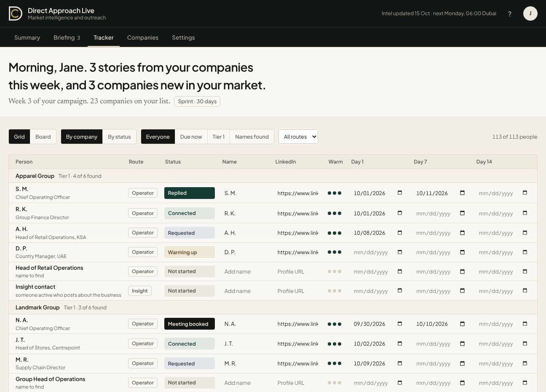The image size is (546, 392).
Task: Open the Day 1 calendar icon for D. P.
Action: (x=400, y=252)
